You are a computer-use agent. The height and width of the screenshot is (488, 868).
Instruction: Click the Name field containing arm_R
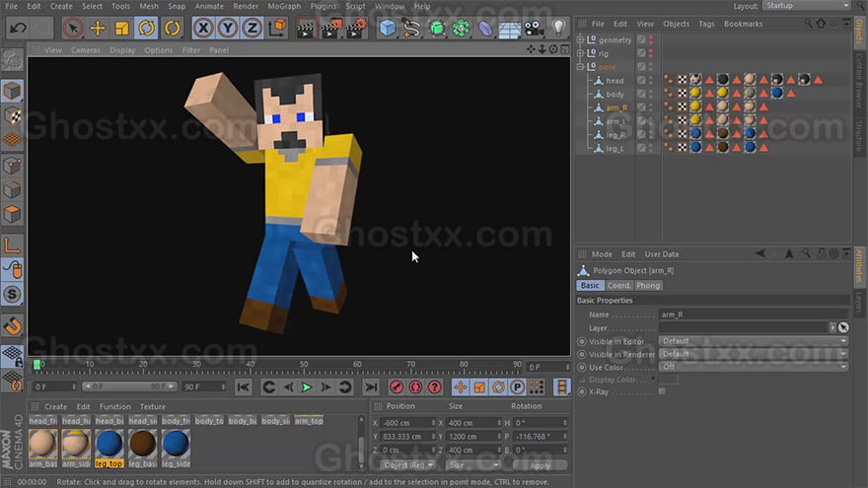pyautogui.click(x=753, y=314)
